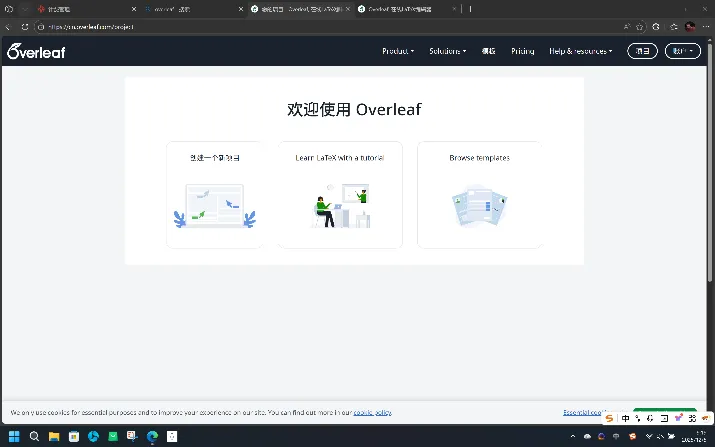This screenshot has height=447, width=715.
Task: Open the taskbar clock and date
Action: [694, 437]
